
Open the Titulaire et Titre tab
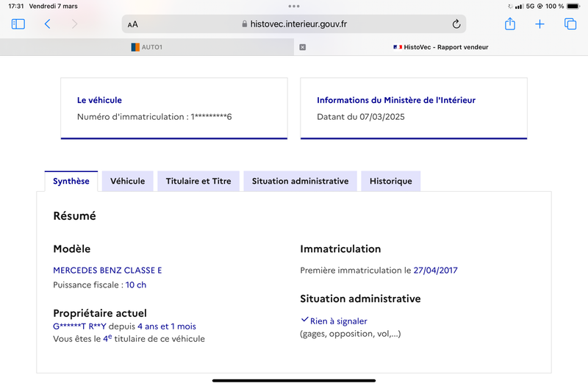point(198,181)
